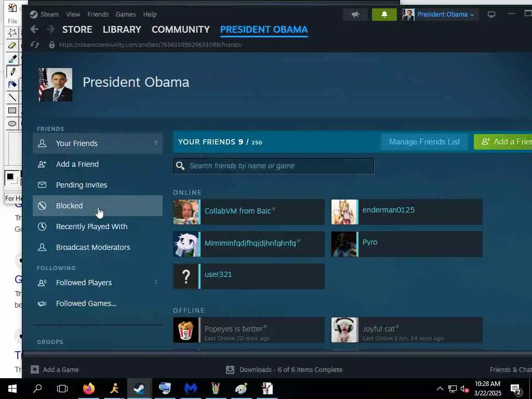Select Your Friends in the sidebar

98,143
